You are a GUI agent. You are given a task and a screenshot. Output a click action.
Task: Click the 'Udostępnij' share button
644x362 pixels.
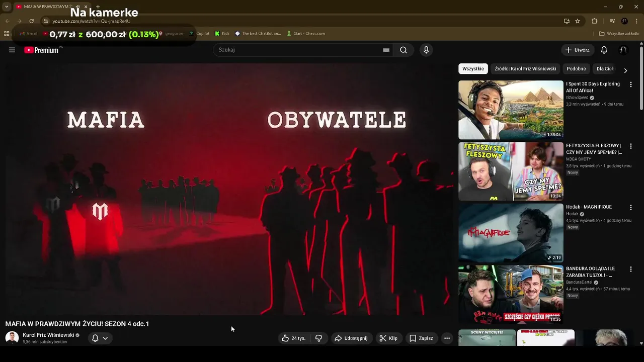pyautogui.click(x=351, y=338)
